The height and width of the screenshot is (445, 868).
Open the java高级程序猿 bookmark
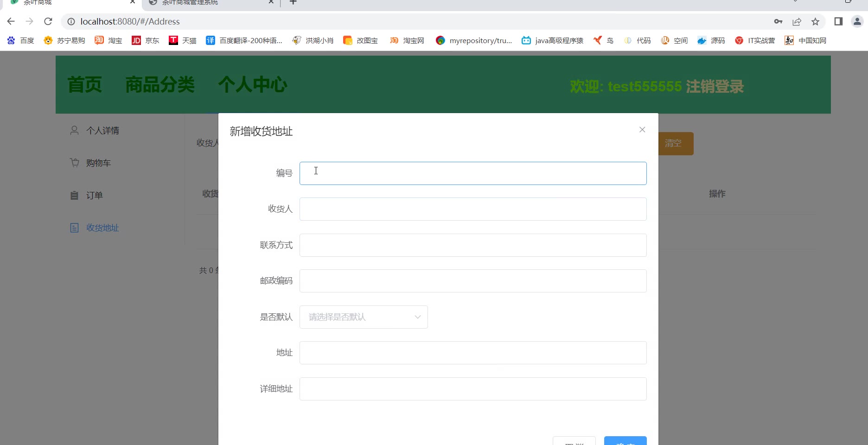pyautogui.click(x=553, y=41)
